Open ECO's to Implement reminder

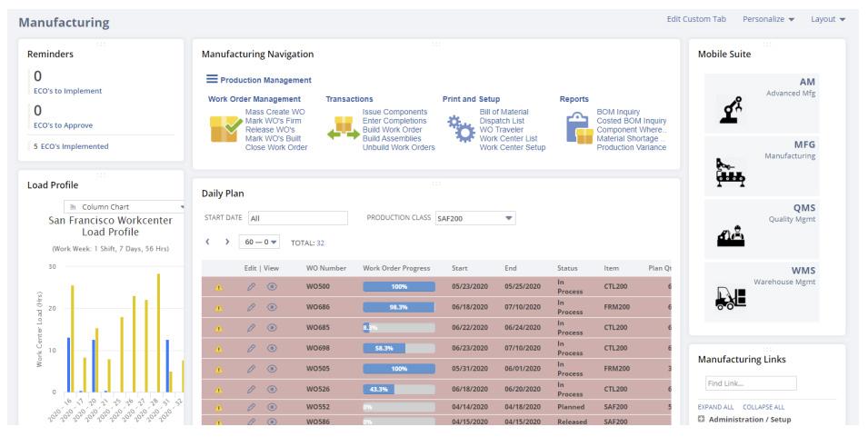[x=67, y=91]
